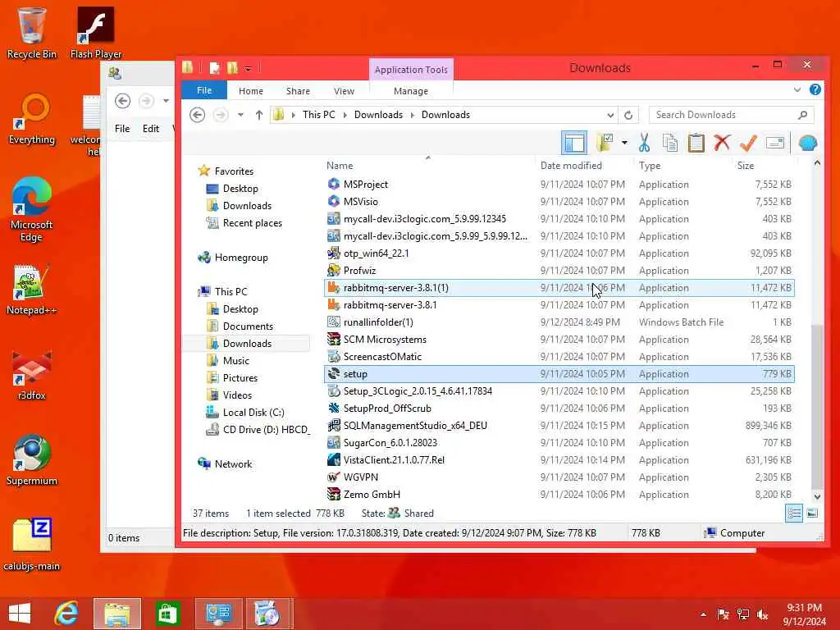Click the Profwiz application icon
The width and height of the screenshot is (840, 630).
[334, 271]
